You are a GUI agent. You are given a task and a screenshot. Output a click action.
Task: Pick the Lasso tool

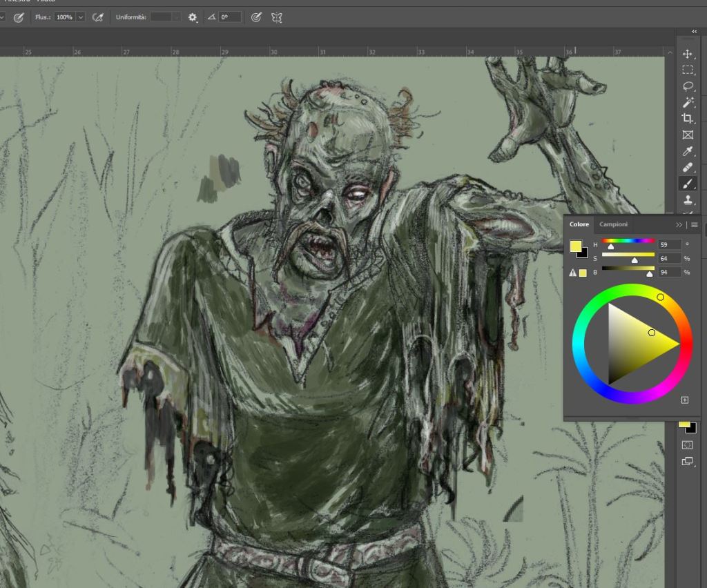(x=688, y=86)
